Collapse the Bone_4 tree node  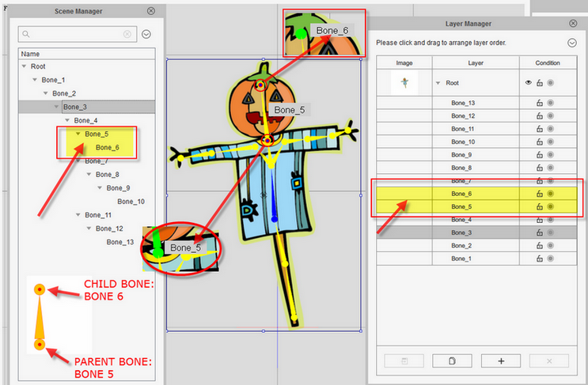click(67, 120)
